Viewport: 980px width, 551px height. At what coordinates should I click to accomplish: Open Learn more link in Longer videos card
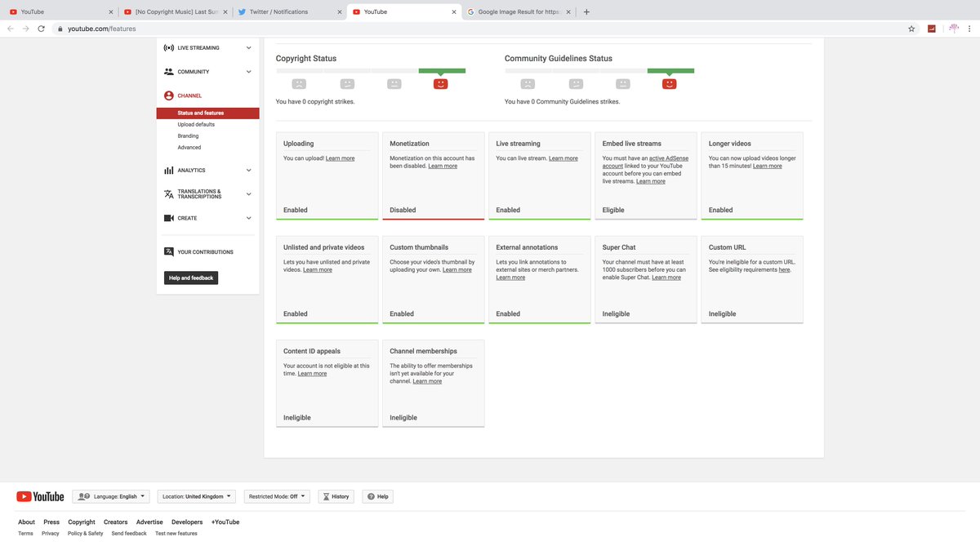pyautogui.click(x=768, y=166)
